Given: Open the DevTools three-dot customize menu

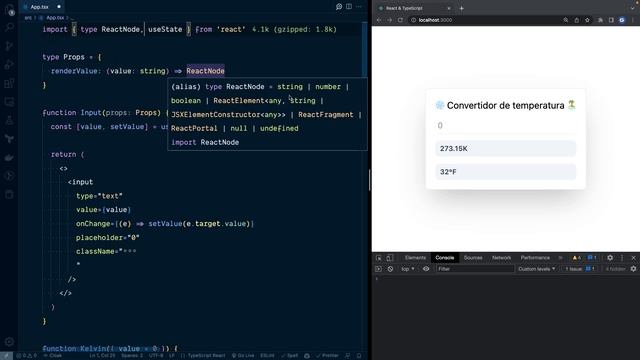Looking at the screenshot, I should point(622,258).
